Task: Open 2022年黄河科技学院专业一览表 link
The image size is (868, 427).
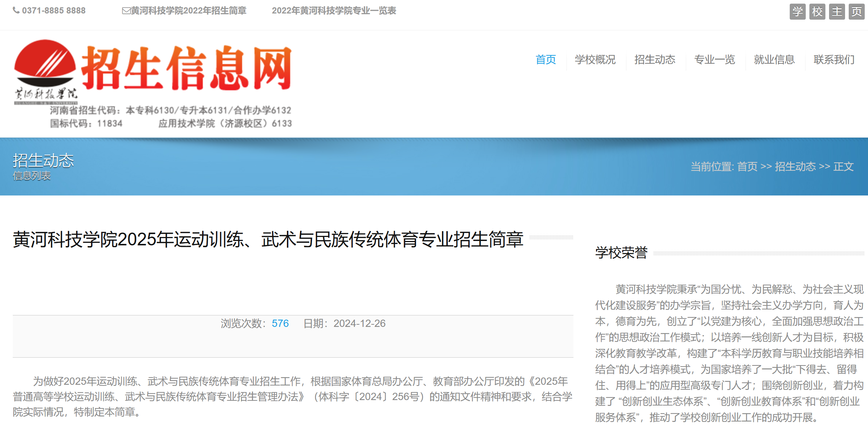Action: coord(334,11)
